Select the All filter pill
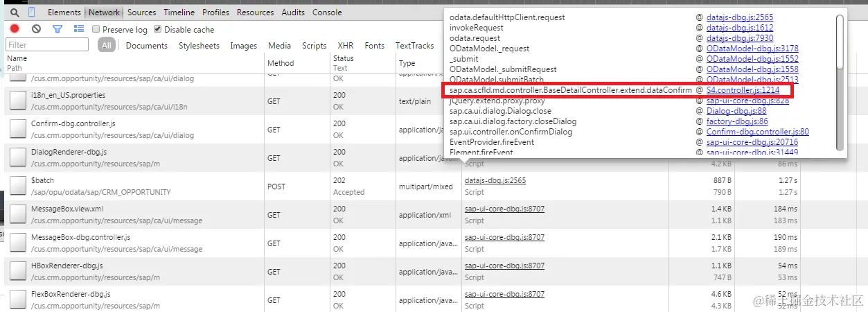This screenshot has height=312, width=868. (x=106, y=46)
